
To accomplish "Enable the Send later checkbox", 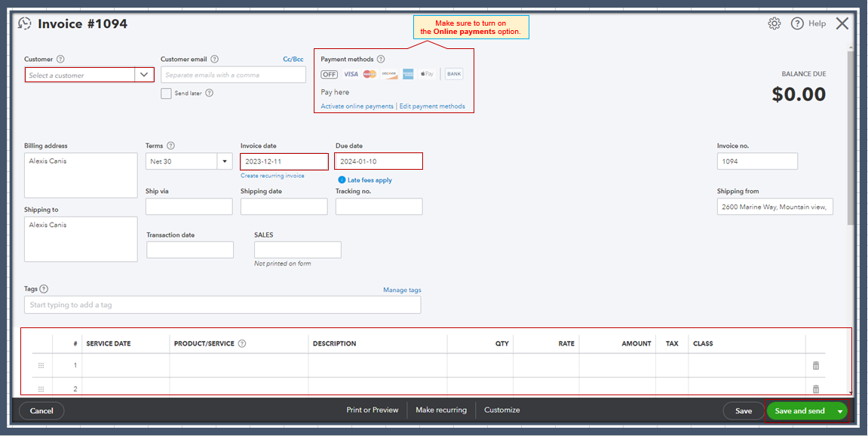I will (x=166, y=93).
